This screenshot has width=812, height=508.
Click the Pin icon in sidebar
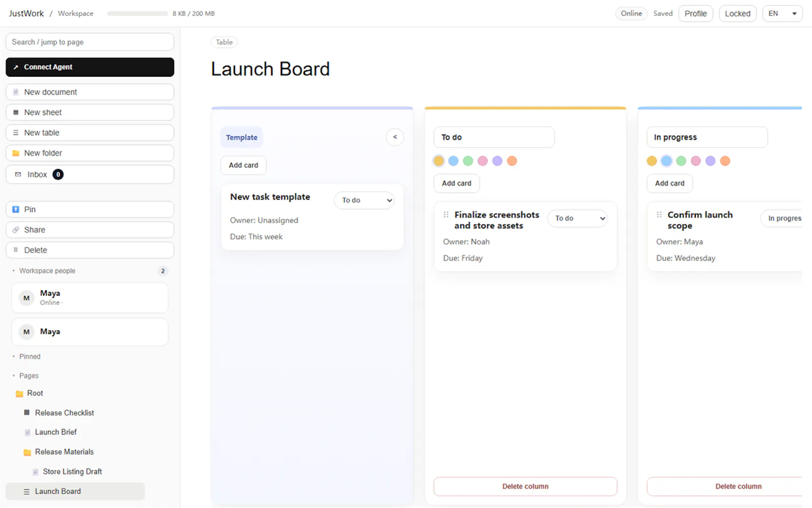pyautogui.click(x=16, y=209)
